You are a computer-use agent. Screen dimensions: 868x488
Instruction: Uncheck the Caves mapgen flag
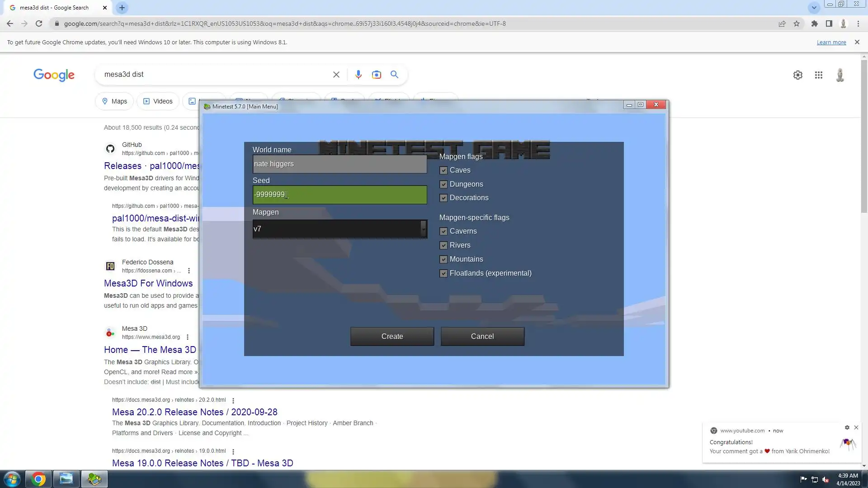coord(443,170)
